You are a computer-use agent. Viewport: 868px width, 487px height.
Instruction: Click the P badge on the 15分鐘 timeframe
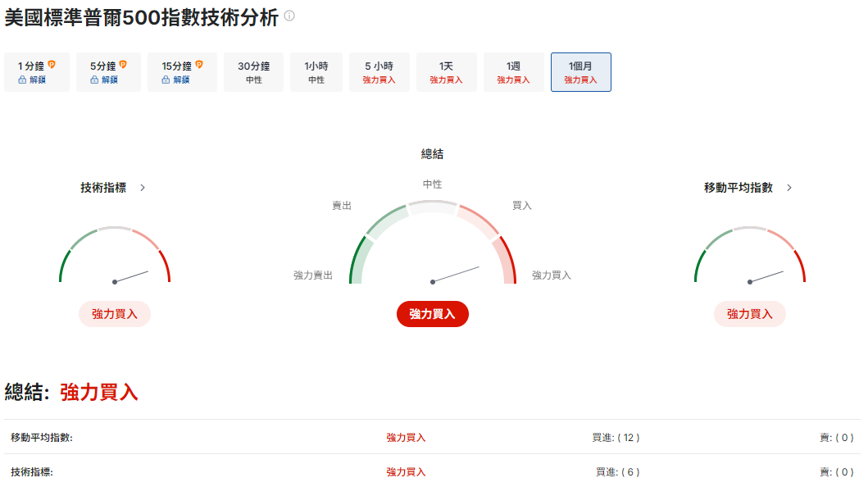tap(199, 64)
